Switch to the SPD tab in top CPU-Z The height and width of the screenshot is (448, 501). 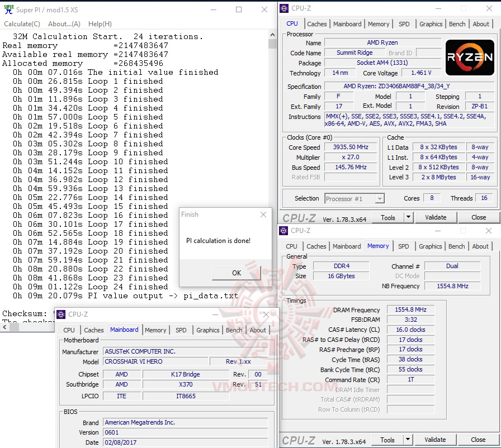point(404,24)
